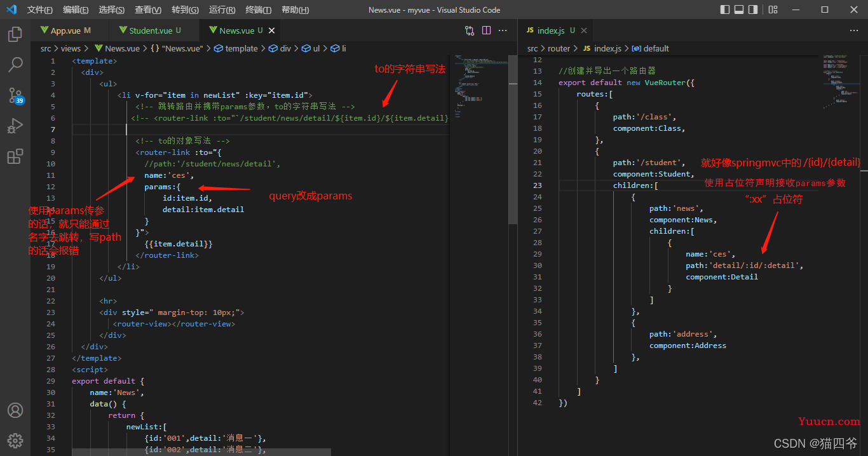Click "name:'News'," script line
Viewport: 868px width, 456px height.
pos(117,392)
